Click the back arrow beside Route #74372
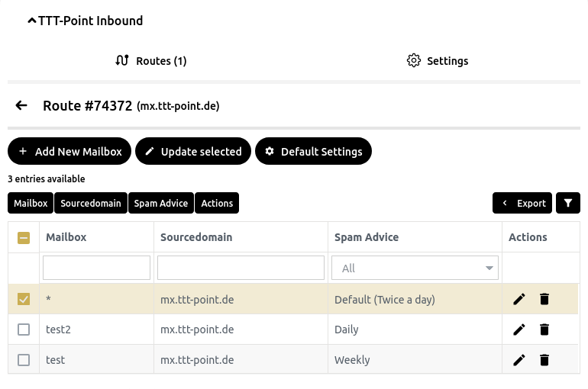This screenshot has width=588, height=389. point(21,106)
